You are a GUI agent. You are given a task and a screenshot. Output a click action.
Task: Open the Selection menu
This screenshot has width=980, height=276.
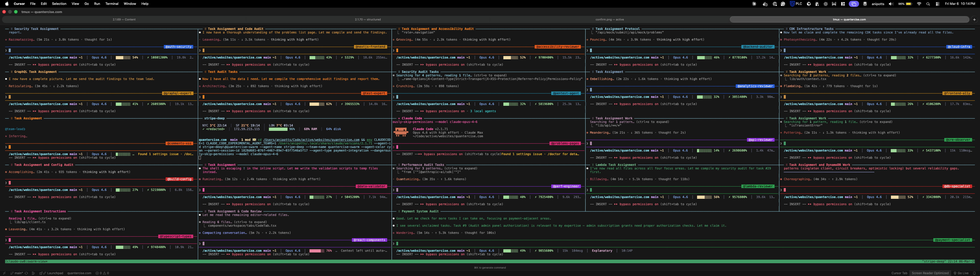(59, 4)
